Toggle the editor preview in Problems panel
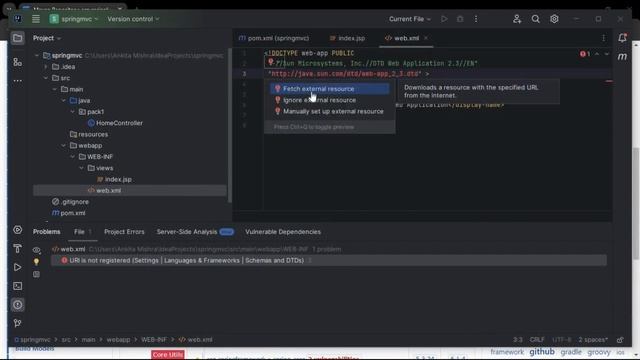This screenshot has width=640, height=360. coord(36,274)
